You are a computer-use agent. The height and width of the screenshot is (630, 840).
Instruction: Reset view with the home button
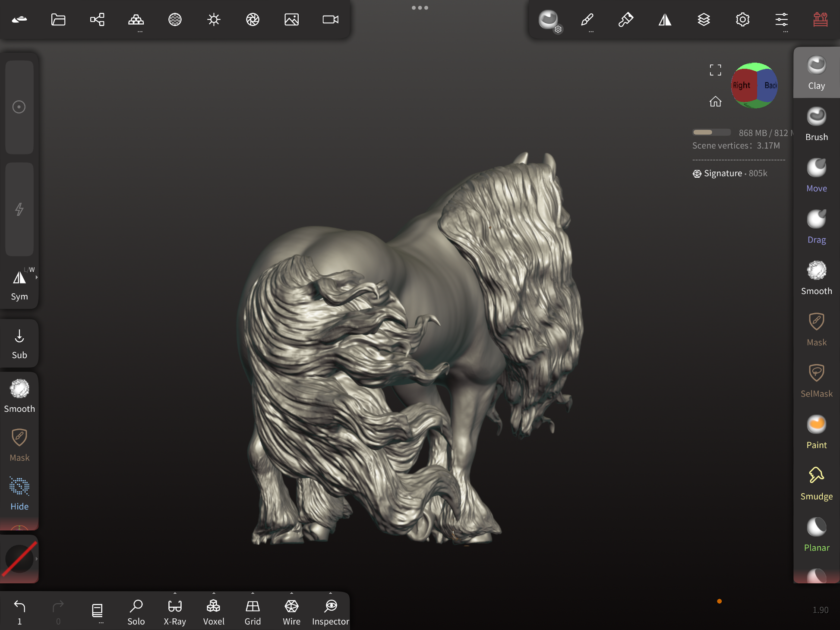(715, 101)
